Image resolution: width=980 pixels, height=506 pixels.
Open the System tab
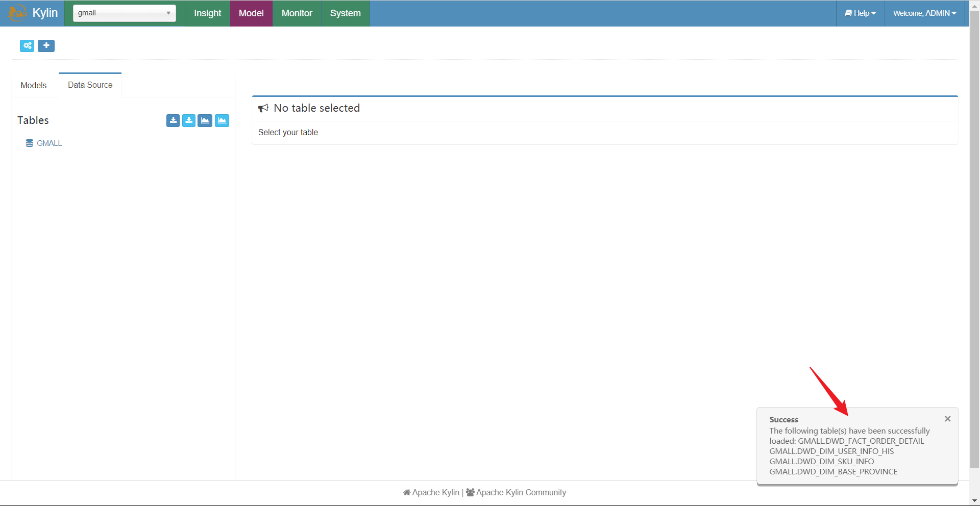pos(345,13)
